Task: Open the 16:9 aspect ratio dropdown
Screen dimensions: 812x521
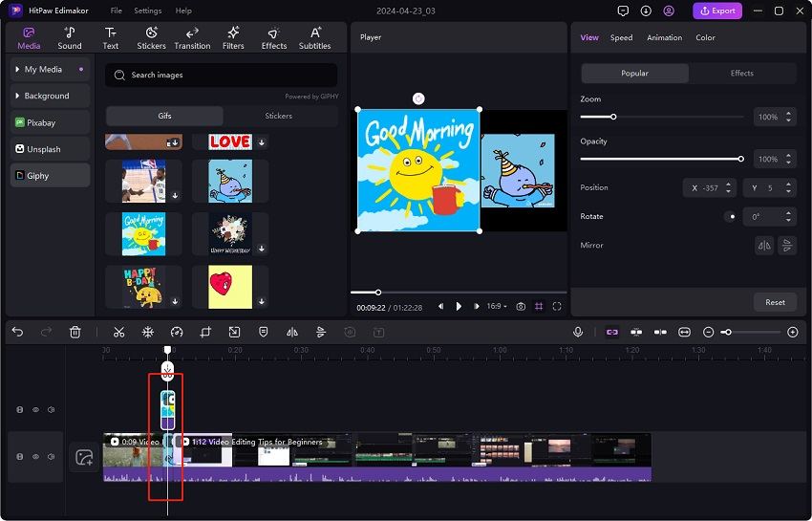Action: tap(497, 306)
